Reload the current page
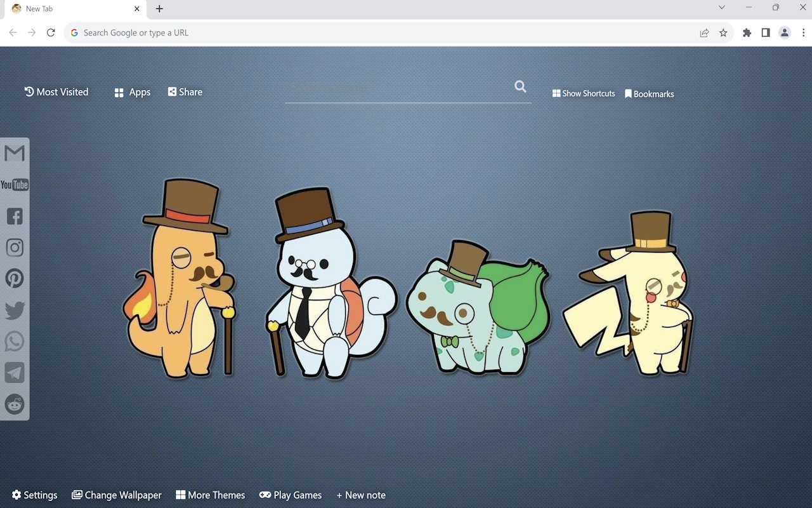Image resolution: width=812 pixels, height=508 pixels. [51, 32]
